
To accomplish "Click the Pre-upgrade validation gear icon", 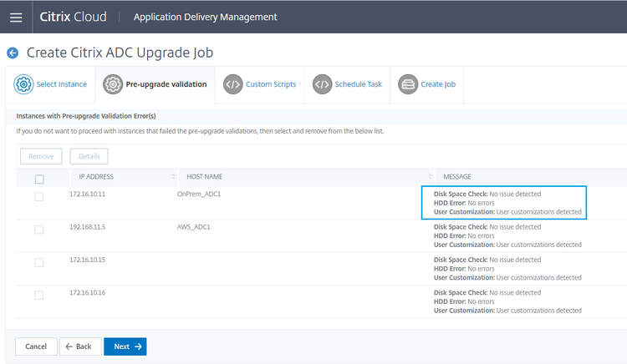I will click(x=113, y=84).
